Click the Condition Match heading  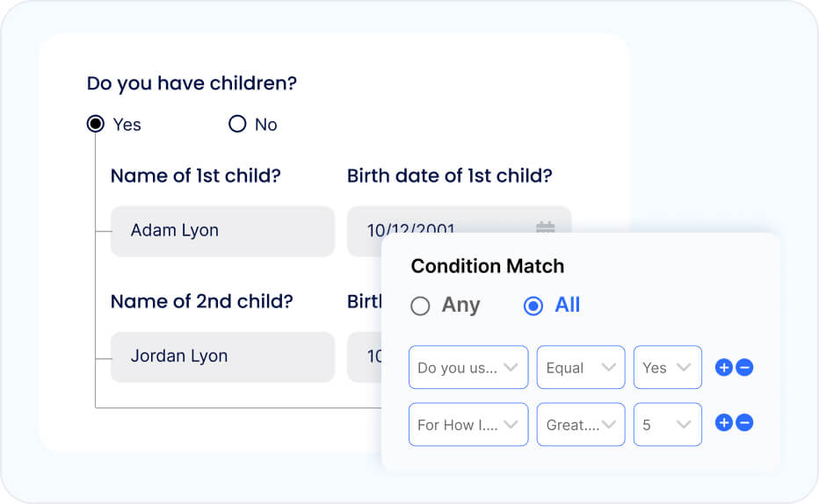point(488,266)
